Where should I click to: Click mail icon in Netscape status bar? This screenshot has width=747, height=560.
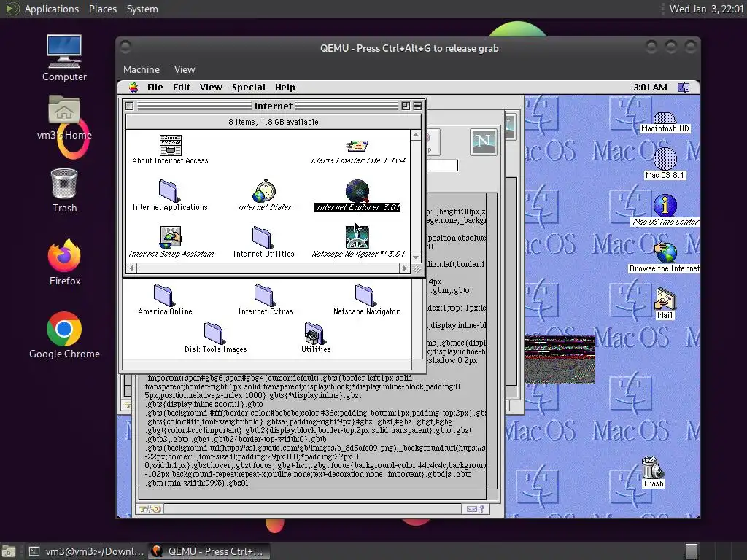pos(472,509)
